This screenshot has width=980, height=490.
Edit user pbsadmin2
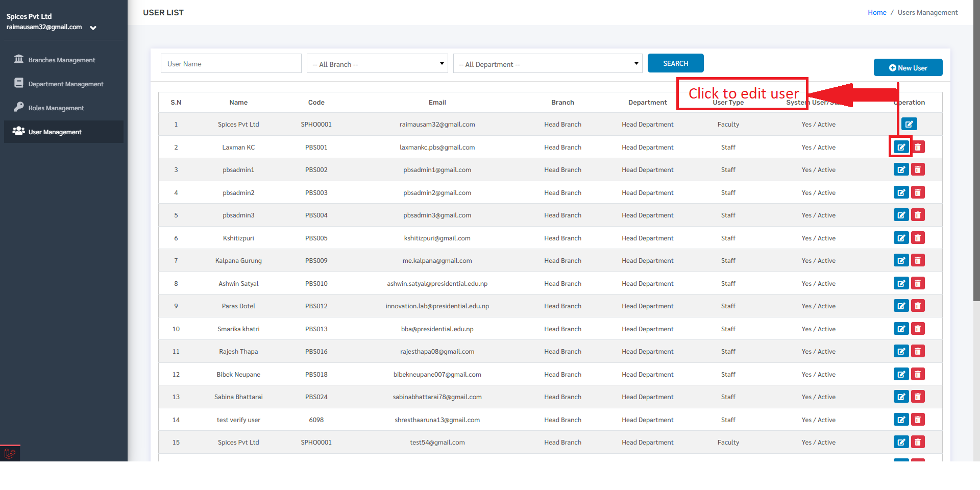click(901, 192)
